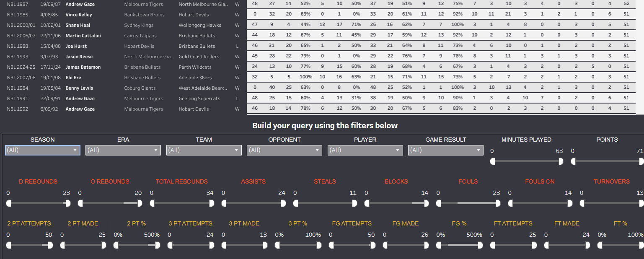Click the NBL 2006/07 season cell
Image resolution: width=644 pixels, height=259 pixels.
(x=21, y=36)
